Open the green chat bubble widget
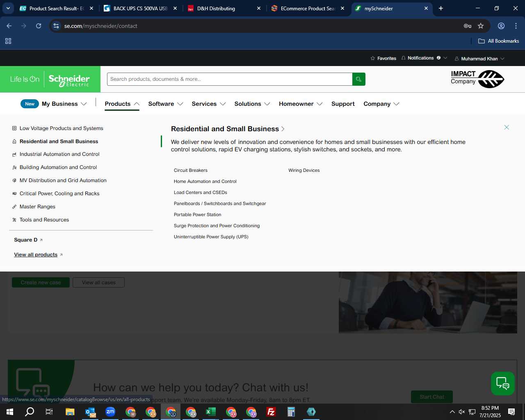 pos(503,383)
